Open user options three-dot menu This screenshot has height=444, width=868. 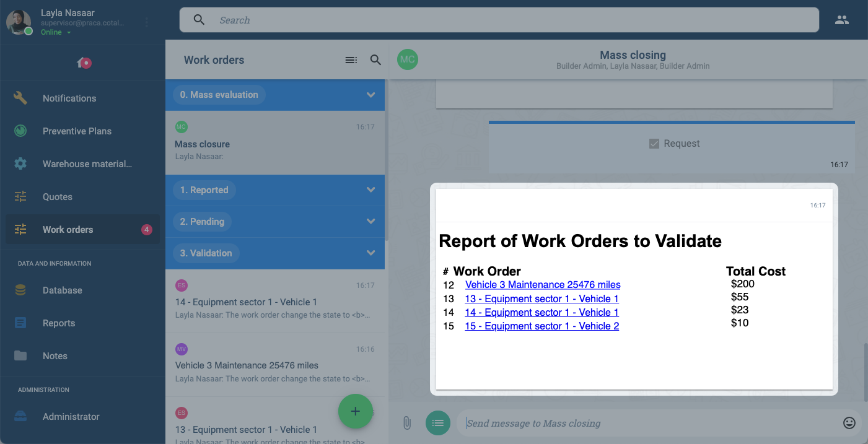[x=147, y=22]
